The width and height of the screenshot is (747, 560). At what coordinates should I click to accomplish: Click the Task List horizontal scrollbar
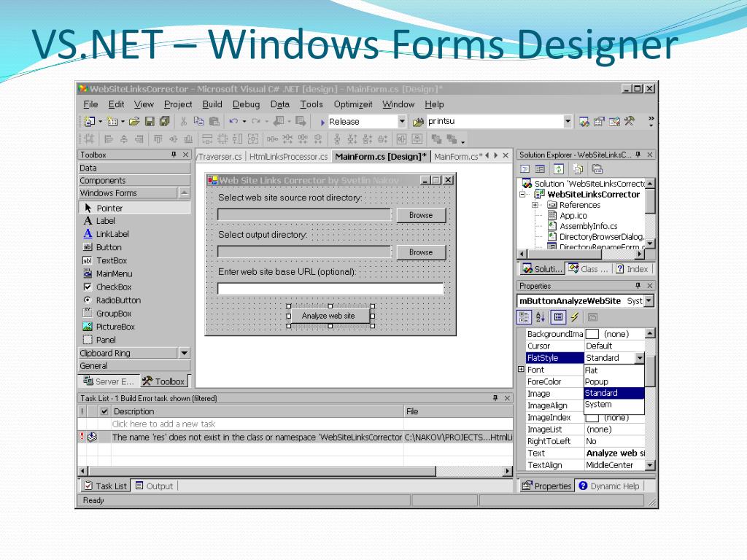click(295, 472)
